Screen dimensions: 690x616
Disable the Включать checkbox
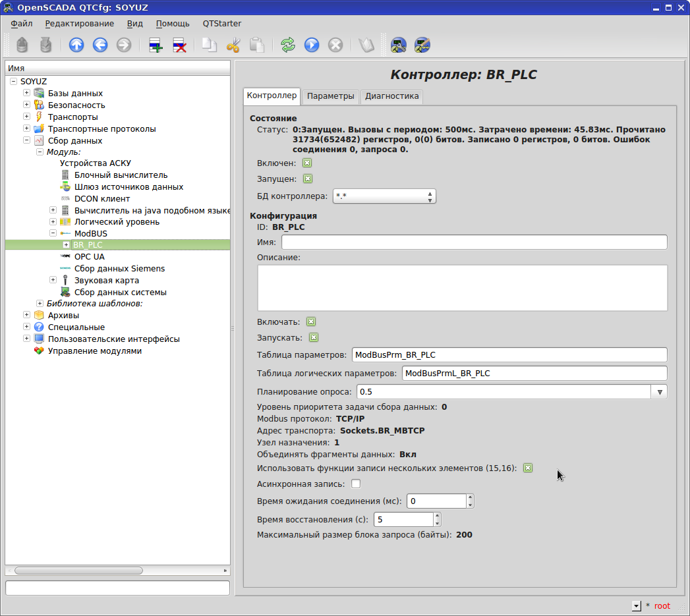click(310, 322)
